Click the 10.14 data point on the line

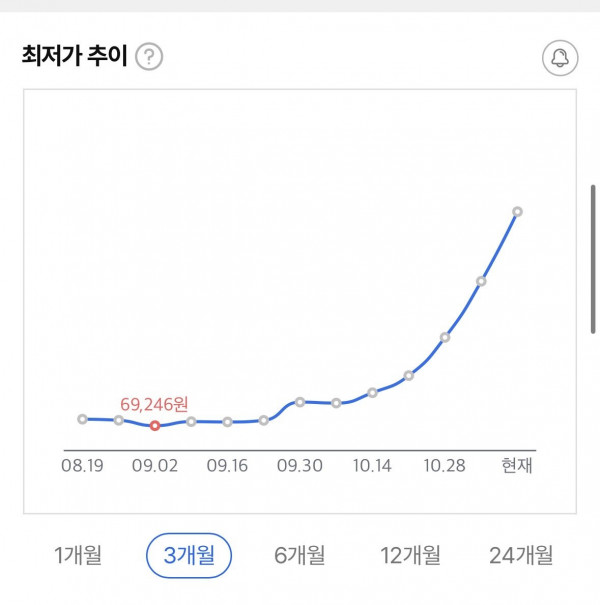(x=372, y=392)
